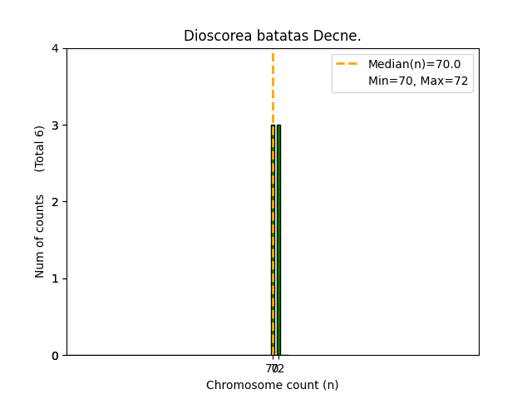This screenshot has height=399, width=532.
Task: Select the Chromosome count (n) x-axis label
Action: (x=272, y=385)
